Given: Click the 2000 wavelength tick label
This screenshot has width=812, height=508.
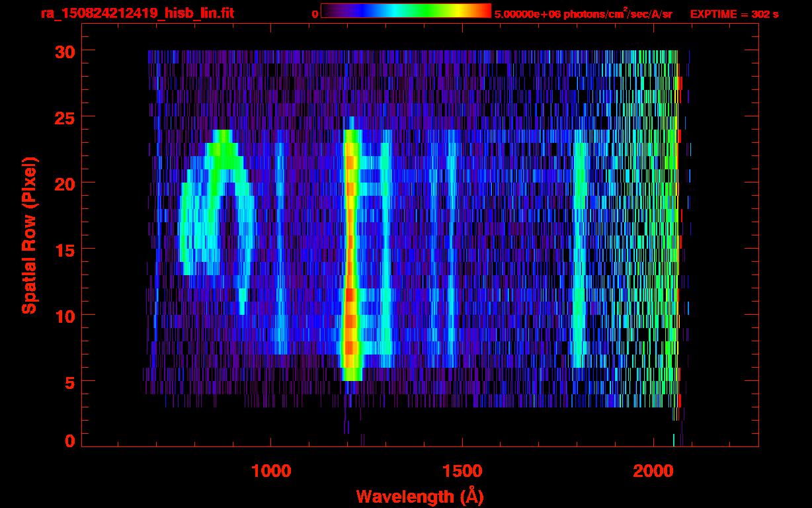Looking at the screenshot, I should pyautogui.click(x=653, y=471).
